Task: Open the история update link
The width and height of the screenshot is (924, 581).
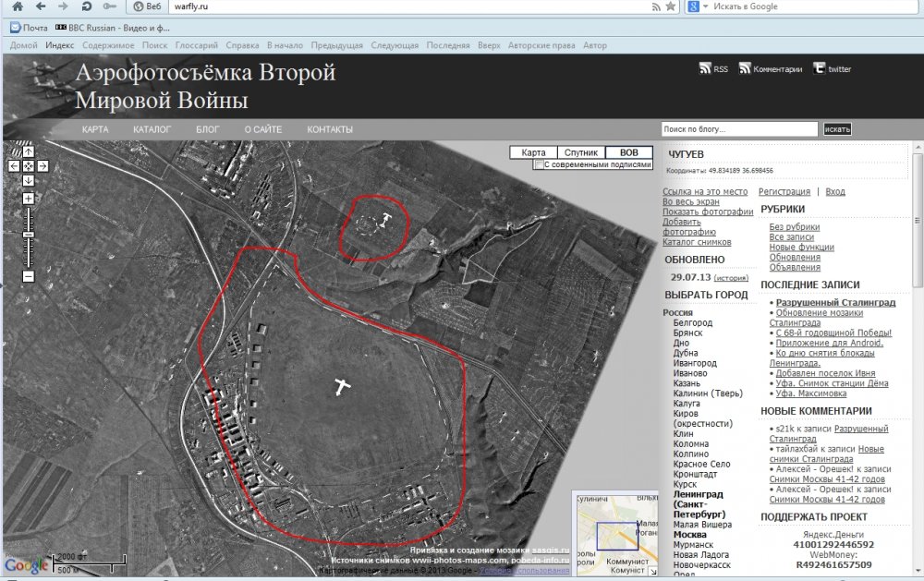Action: (x=731, y=278)
